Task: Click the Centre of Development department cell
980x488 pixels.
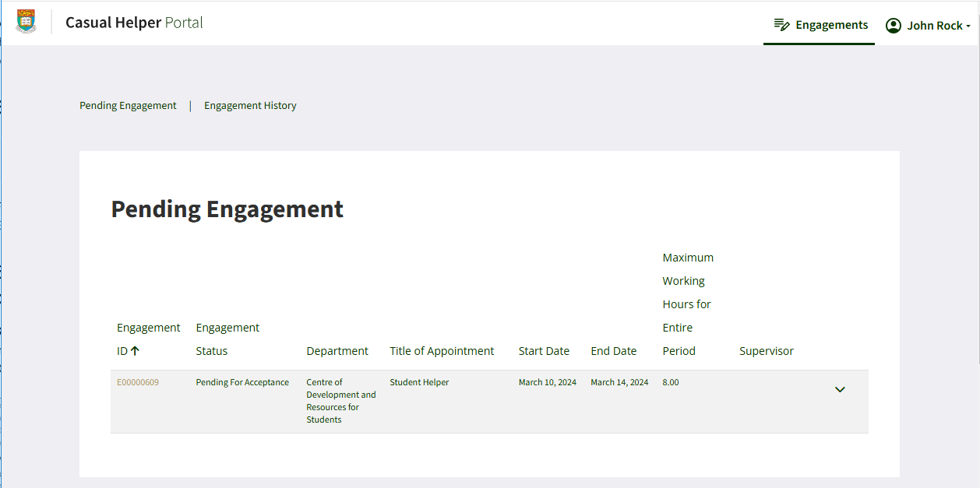Action: coord(341,401)
